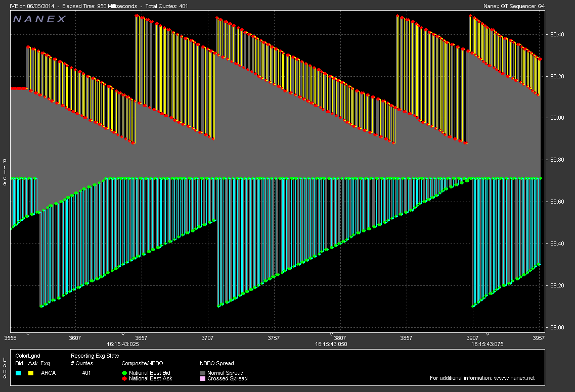Click the time marker above 16:15:43:025
Viewport: 575px width, 392px height.
(x=123, y=334)
